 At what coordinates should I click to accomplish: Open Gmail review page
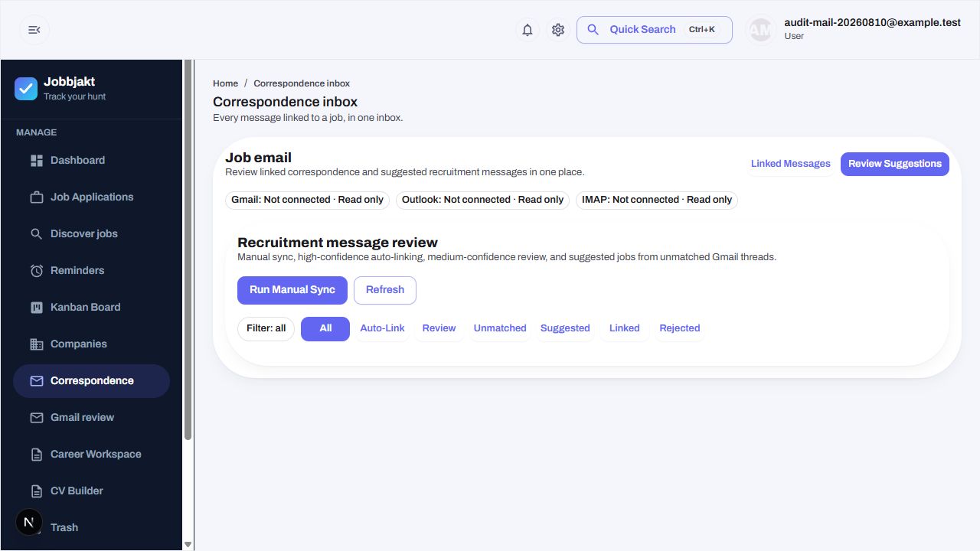91,418
